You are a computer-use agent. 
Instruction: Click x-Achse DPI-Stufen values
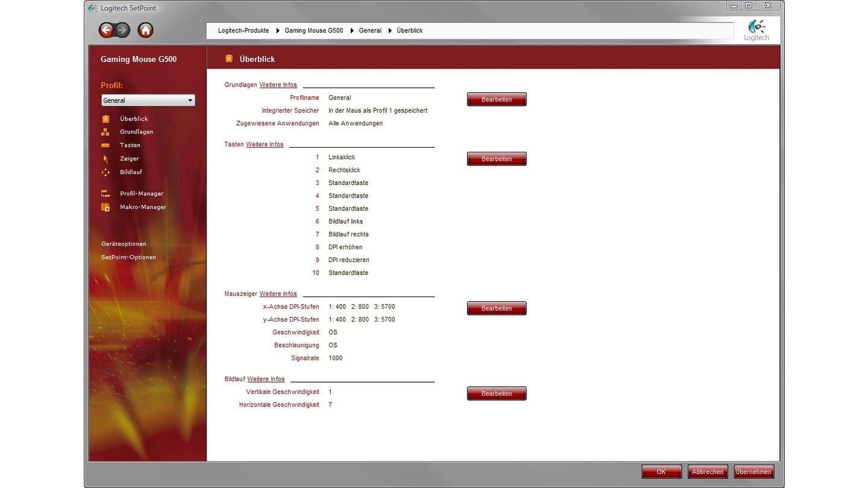pyautogui.click(x=362, y=307)
